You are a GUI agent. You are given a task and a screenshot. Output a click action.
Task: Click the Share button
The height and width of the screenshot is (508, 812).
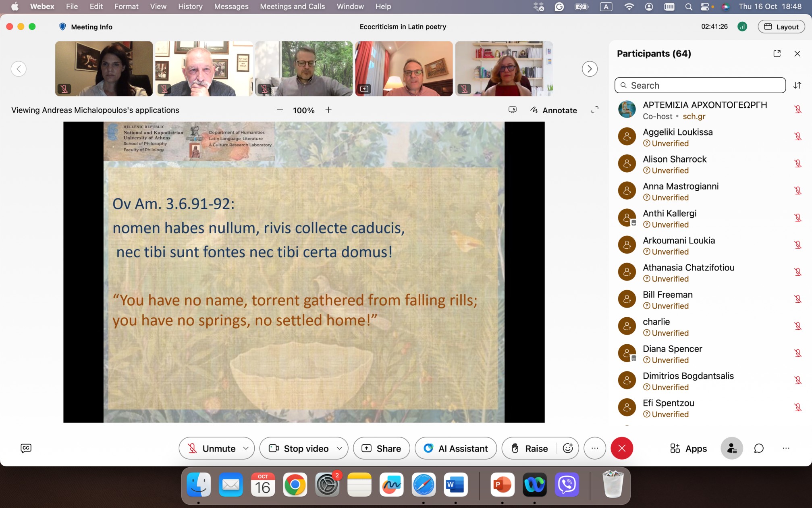381,448
